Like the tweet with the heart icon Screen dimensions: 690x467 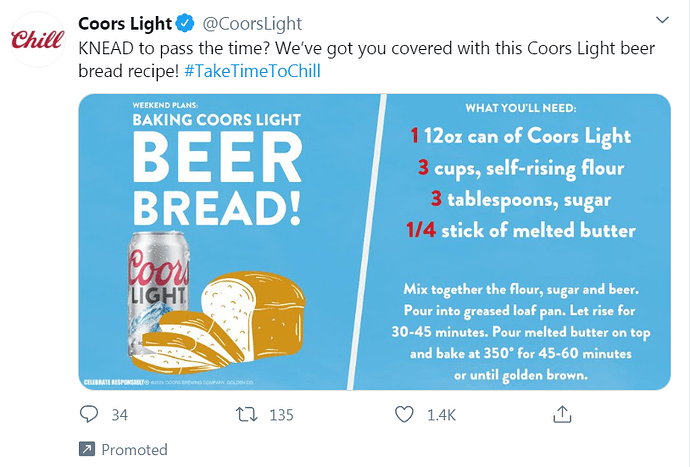click(404, 414)
